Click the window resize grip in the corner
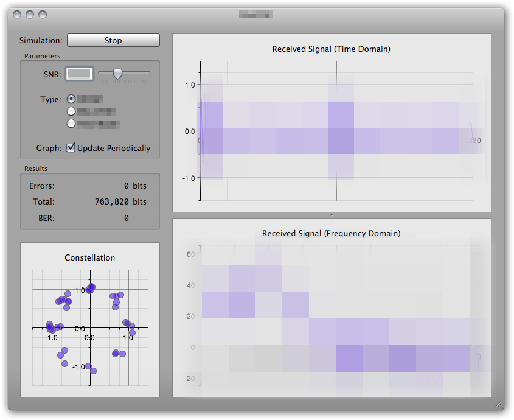Image resolution: width=514 pixels, height=420 pixels. (x=498, y=404)
